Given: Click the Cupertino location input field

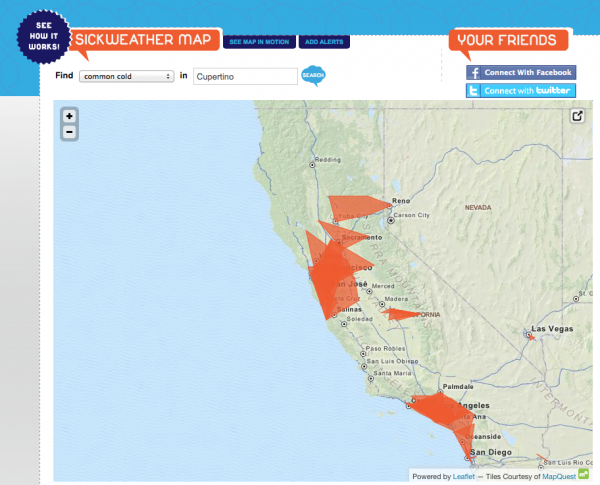Looking at the screenshot, I should tap(245, 77).
